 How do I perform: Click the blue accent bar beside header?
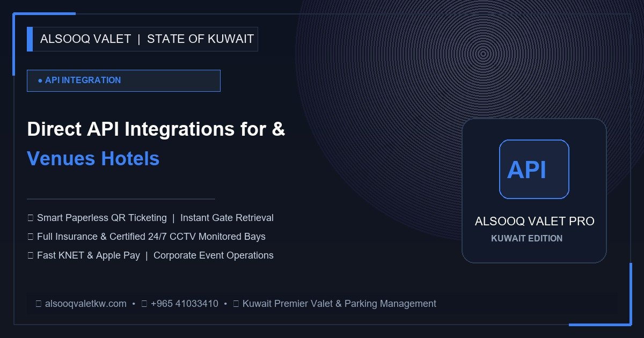click(x=30, y=39)
